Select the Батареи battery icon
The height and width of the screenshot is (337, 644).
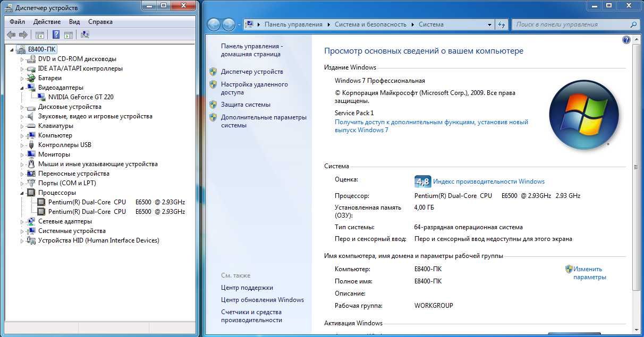tap(31, 78)
